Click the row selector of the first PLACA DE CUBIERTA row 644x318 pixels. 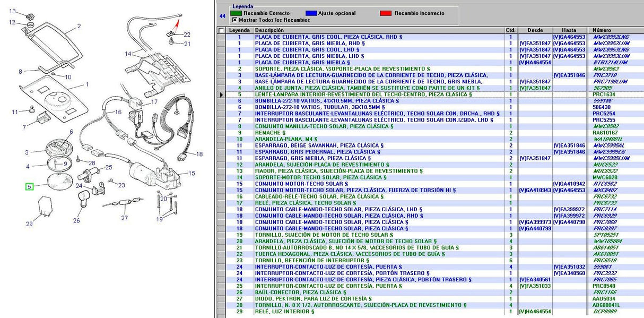(x=221, y=37)
